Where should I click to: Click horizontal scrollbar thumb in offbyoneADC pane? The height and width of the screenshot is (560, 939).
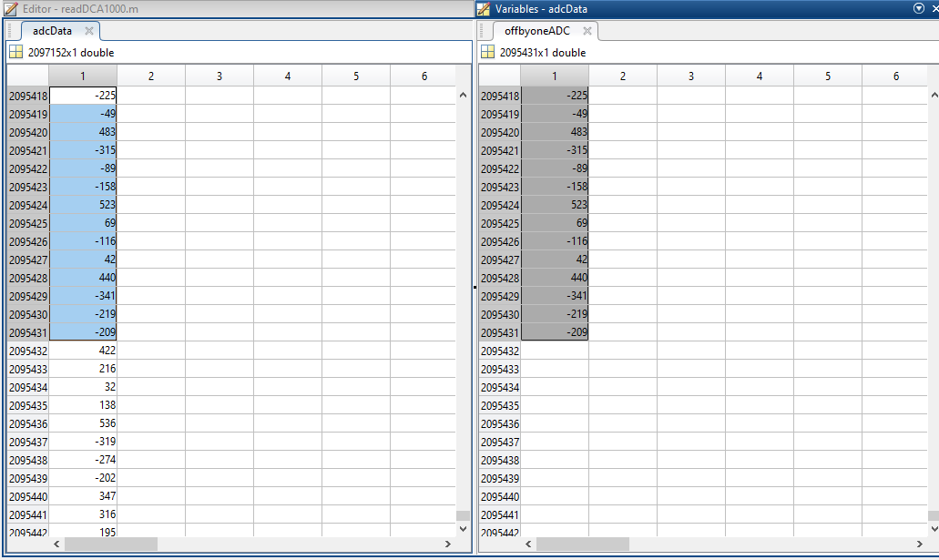(583, 544)
